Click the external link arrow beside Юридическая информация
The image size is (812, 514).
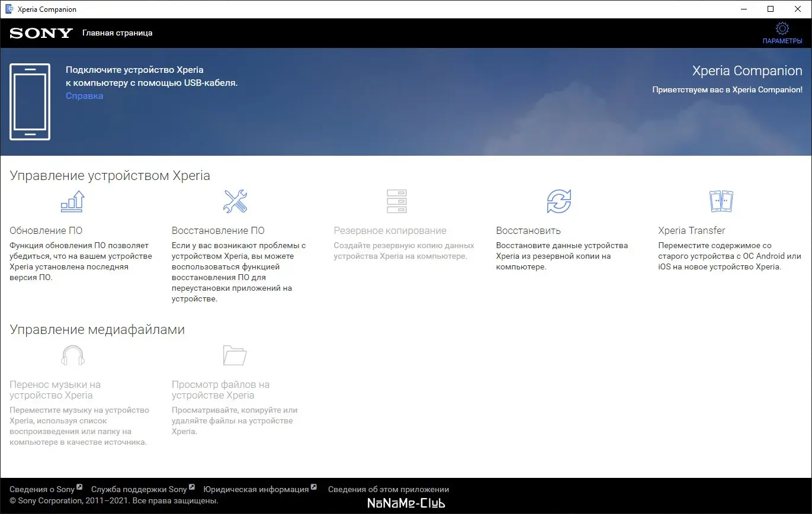314,487
